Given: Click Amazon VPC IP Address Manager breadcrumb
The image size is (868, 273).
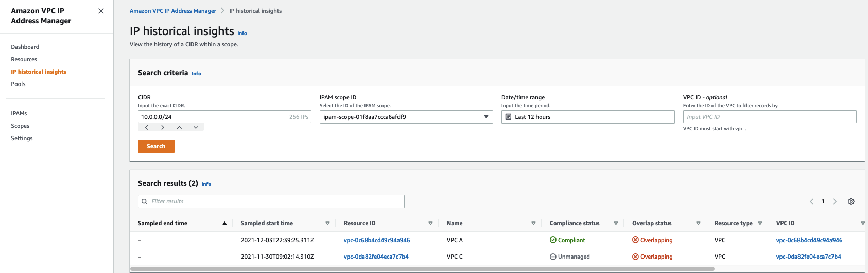Looking at the screenshot, I should pyautogui.click(x=173, y=11).
